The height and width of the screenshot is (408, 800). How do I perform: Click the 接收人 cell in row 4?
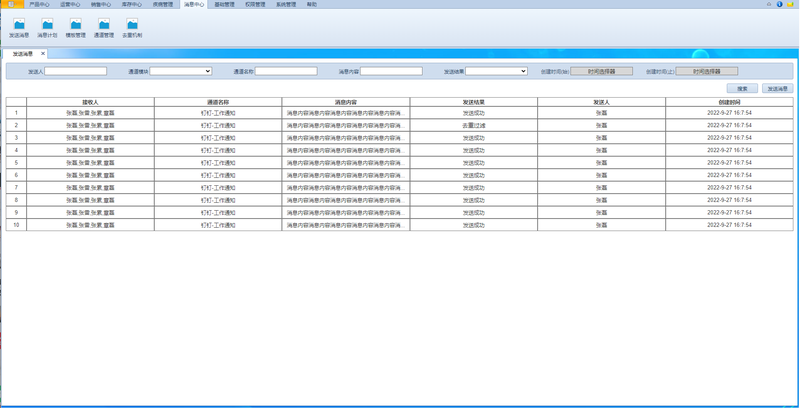pos(90,150)
